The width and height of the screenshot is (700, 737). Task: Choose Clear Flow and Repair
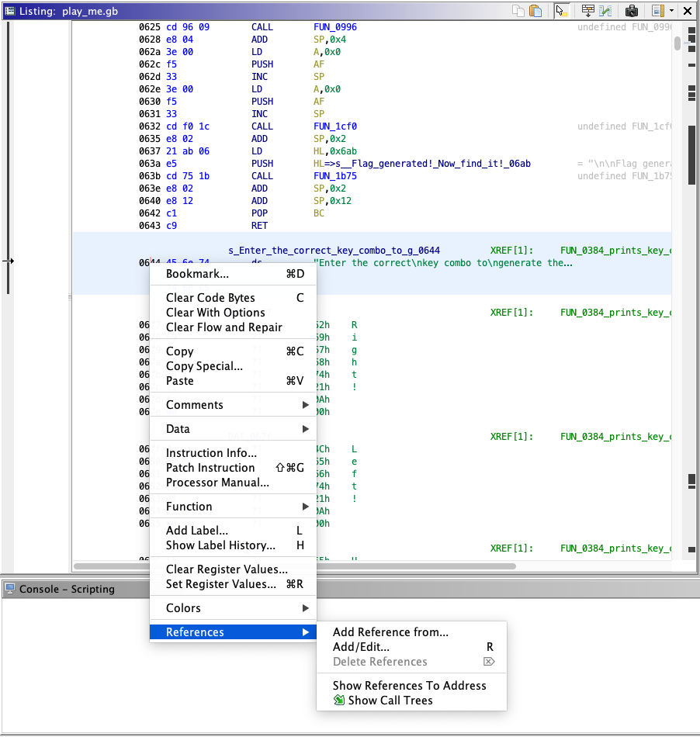click(233, 327)
